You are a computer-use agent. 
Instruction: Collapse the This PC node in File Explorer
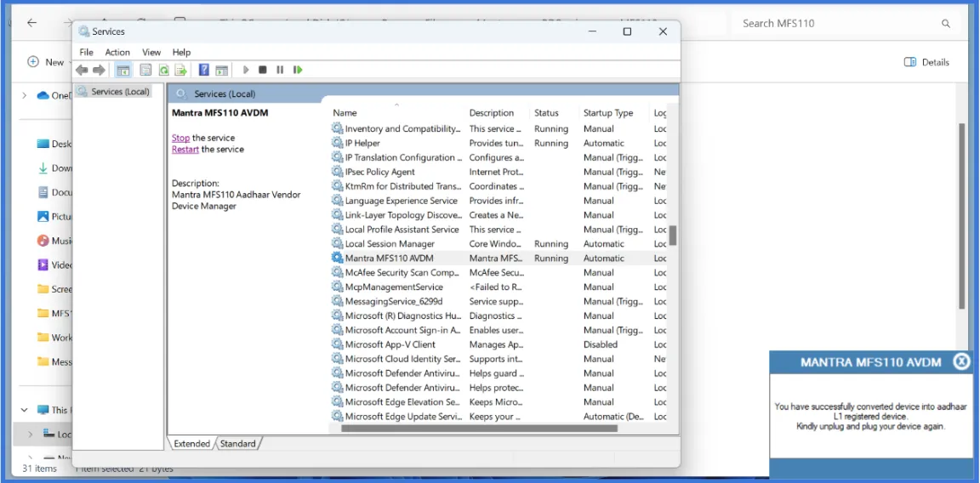[x=25, y=410]
